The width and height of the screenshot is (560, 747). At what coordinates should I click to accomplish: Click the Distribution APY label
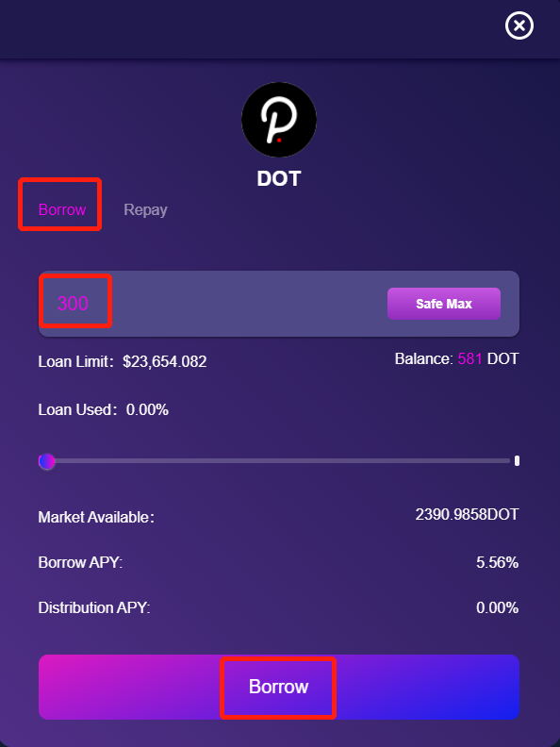94,608
